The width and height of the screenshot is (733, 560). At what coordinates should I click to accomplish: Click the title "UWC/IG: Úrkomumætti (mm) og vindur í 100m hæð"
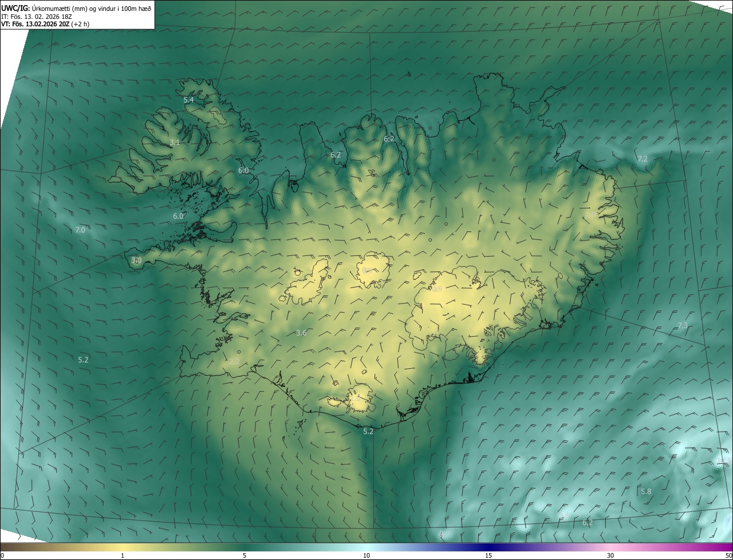pos(76,8)
